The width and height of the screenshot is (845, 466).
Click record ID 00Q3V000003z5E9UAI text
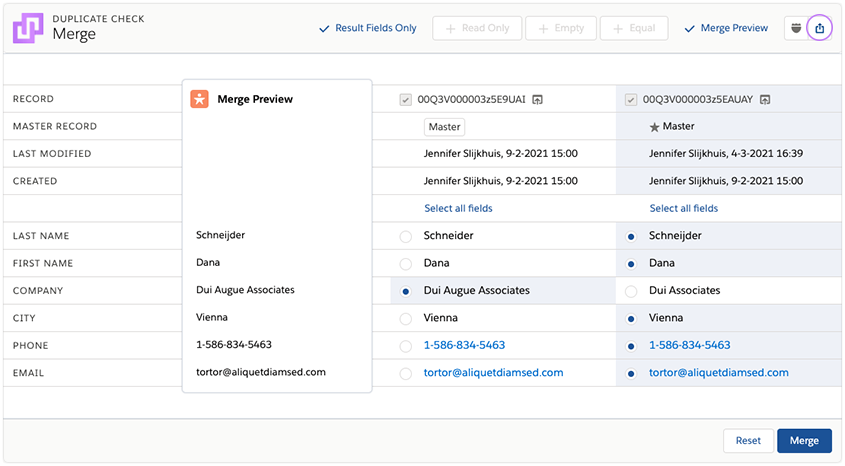pyautogui.click(x=472, y=100)
